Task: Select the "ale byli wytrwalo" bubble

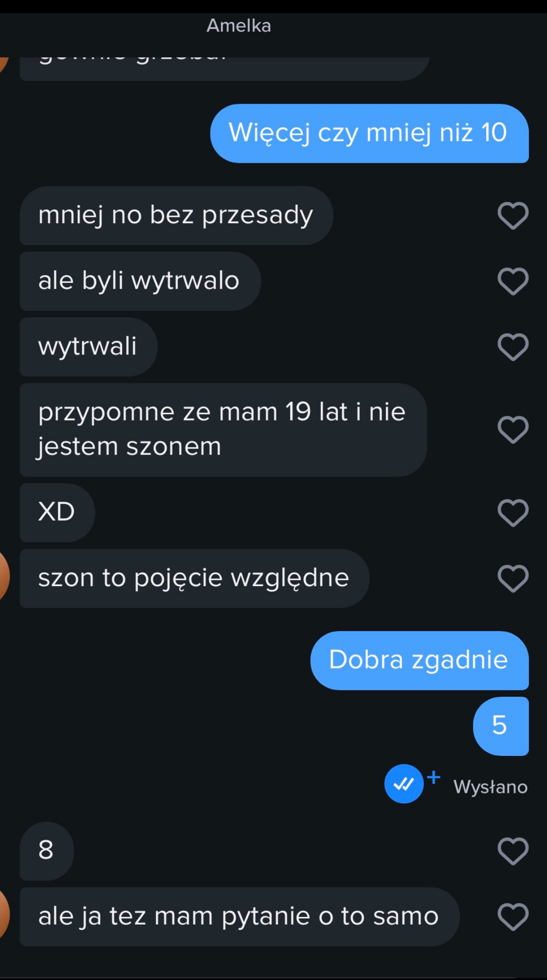Action: (140, 281)
